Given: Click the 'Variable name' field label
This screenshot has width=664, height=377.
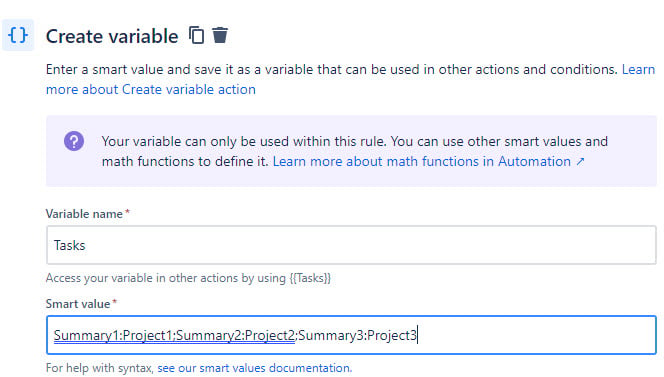Looking at the screenshot, I should [x=84, y=214].
